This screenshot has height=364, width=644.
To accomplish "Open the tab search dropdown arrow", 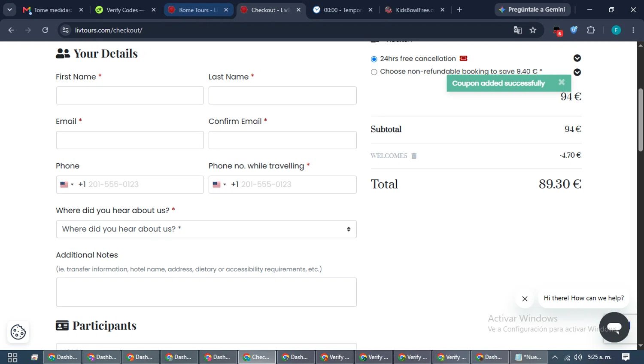I will tap(9, 10).
